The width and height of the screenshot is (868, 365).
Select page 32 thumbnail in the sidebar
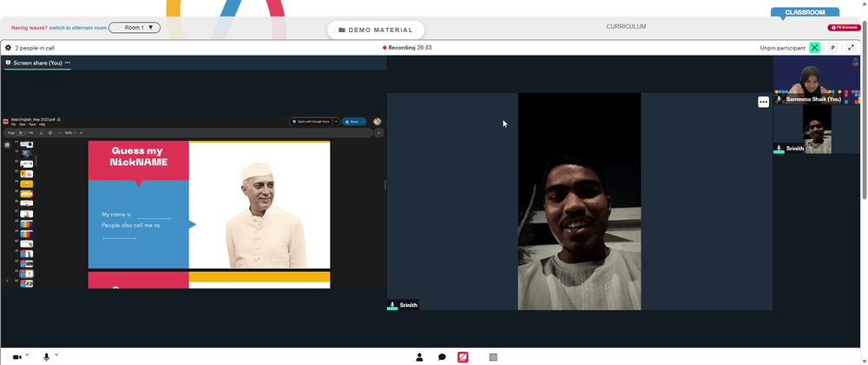[x=27, y=263]
